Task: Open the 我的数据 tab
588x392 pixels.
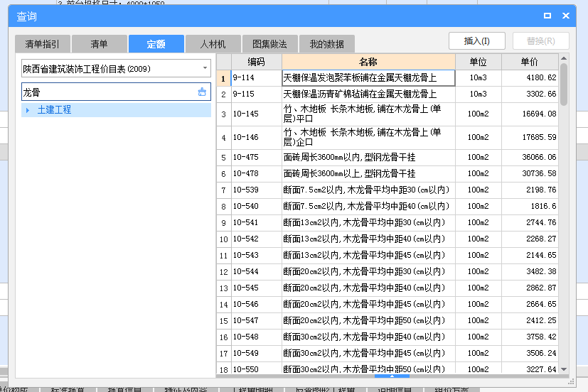Action: click(x=326, y=44)
